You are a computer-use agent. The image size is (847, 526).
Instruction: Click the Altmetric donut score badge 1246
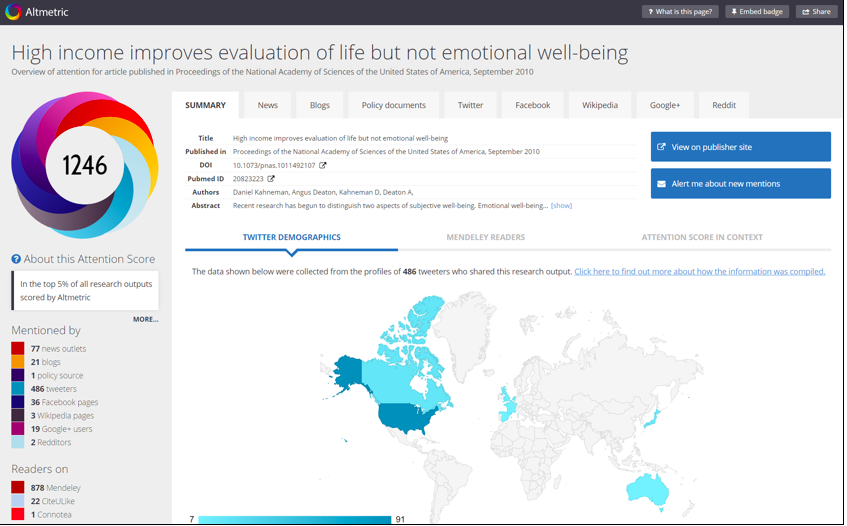[x=85, y=165]
